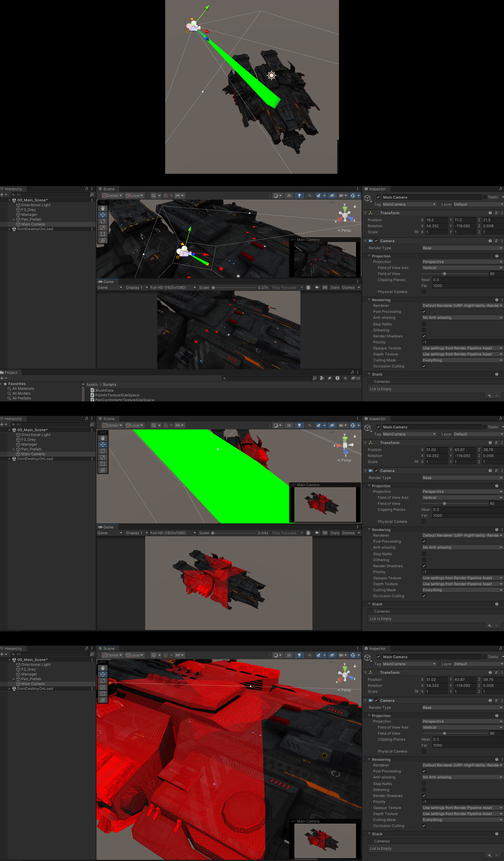Screen dimensions: 504x861
Task: Select All Prefabs under Favorites
Action: click(22, 398)
